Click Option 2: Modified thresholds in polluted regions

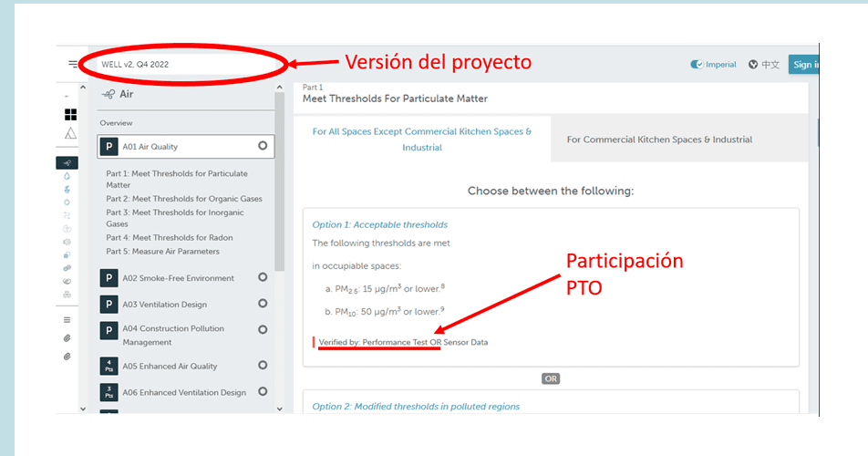(416, 406)
